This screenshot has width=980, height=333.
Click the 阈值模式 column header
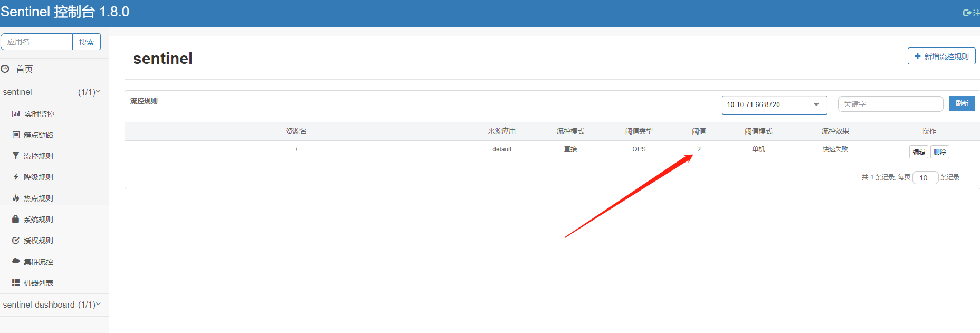pyautogui.click(x=758, y=131)
